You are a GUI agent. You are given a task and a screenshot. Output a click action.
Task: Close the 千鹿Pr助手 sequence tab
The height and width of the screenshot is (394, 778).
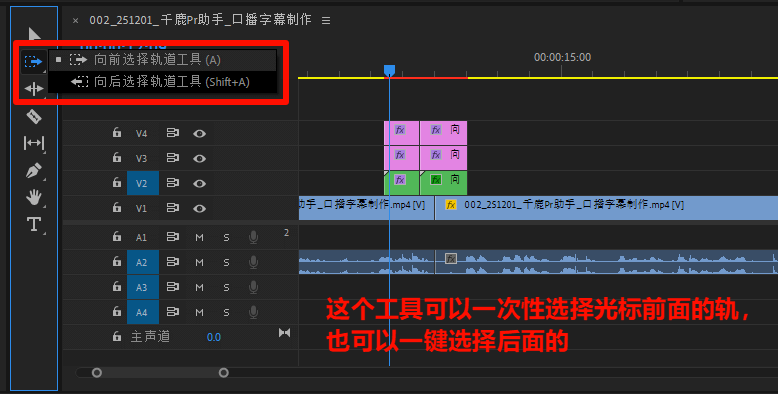[75, 20]
